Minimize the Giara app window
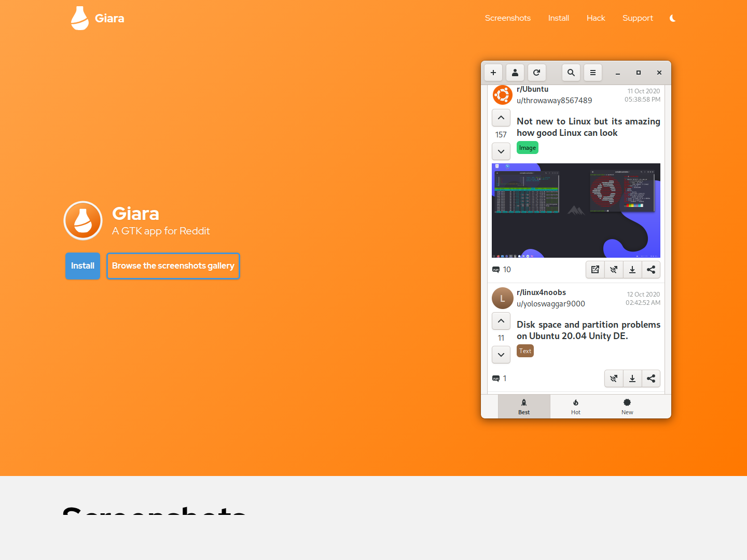The image size is (747, 560). [x=618, y=73]
